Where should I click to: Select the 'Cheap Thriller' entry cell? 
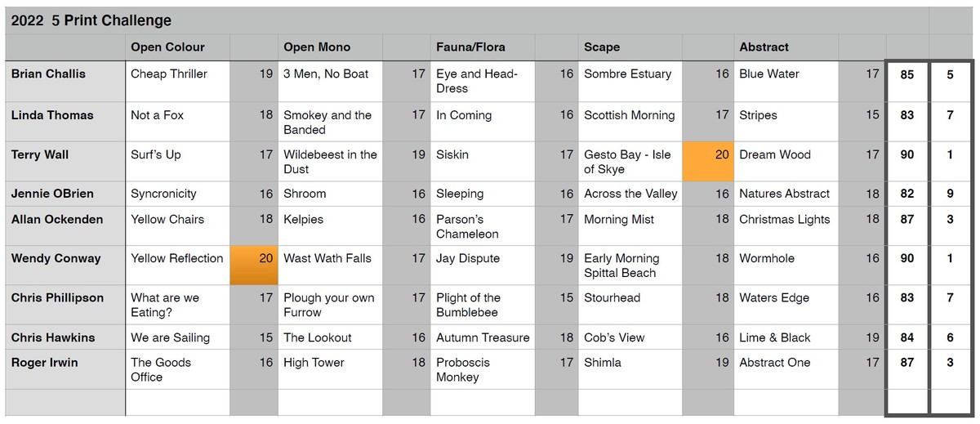pyautogui.click(x=177, y=82)
